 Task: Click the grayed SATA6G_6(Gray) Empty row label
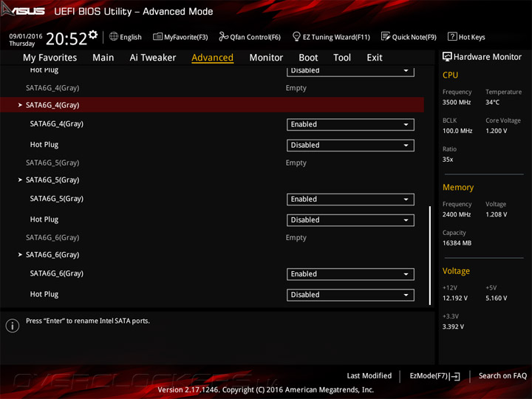[52, 237]
